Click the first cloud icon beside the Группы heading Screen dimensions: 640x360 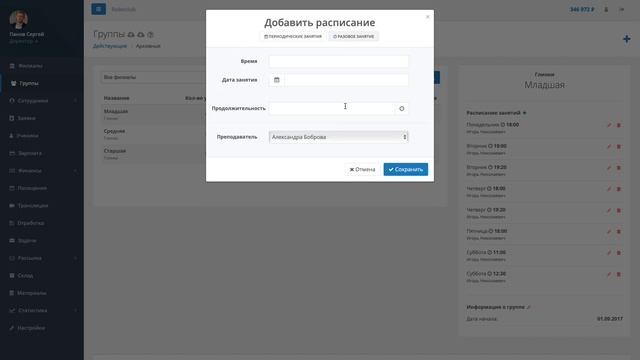[131, 35]
